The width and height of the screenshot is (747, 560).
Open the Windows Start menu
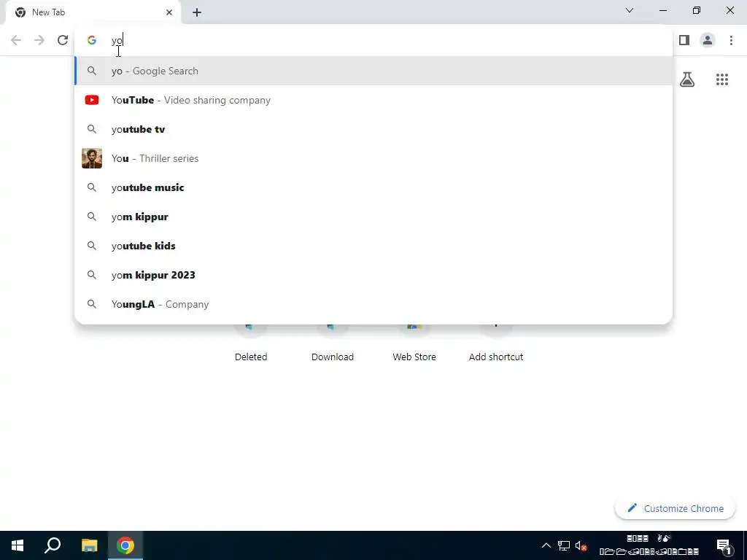(18, 545)
